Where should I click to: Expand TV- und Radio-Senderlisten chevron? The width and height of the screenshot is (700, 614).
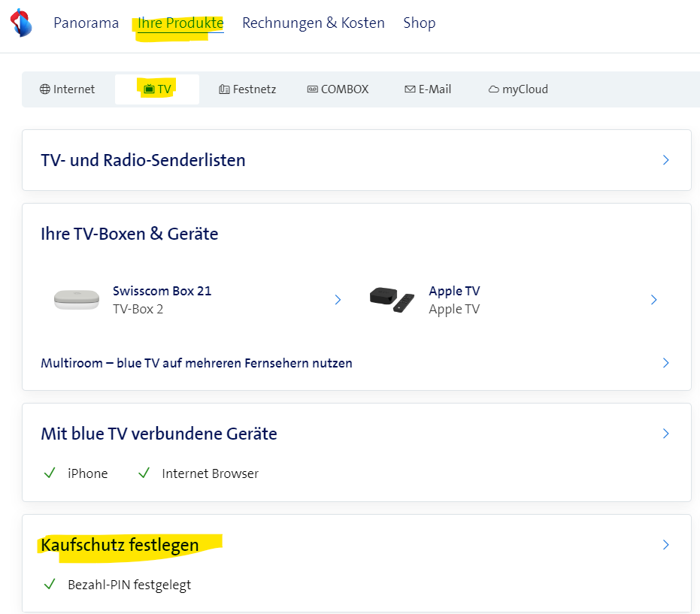[665, 160]
